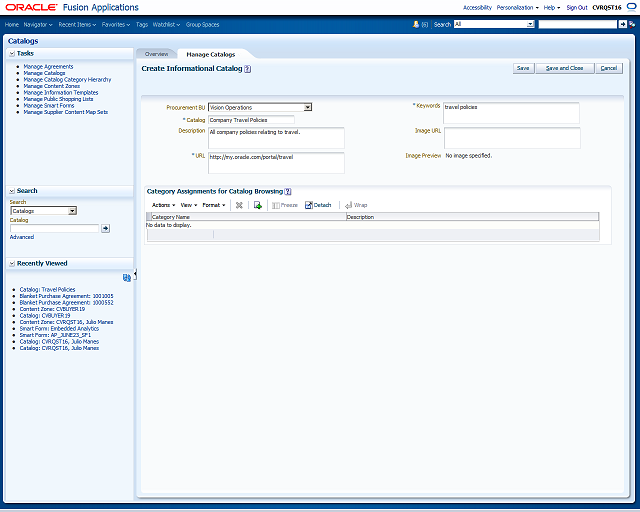Click the Cancel button
The height and width of the screenshot is (512, 640).
coord(609,69)
